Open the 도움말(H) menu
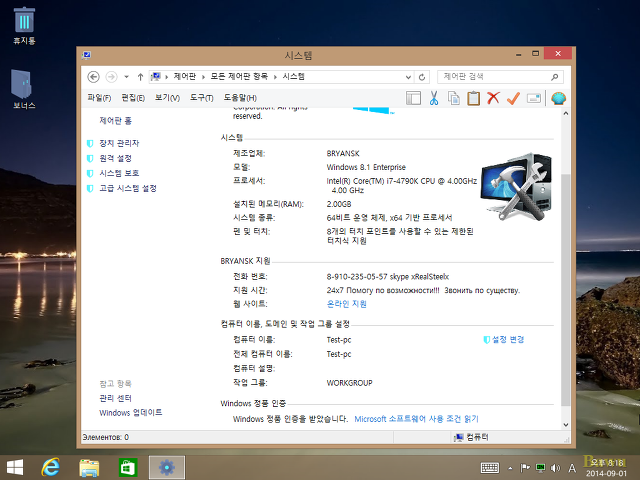Screen dimensions: 640x480 tap(240, 98)
